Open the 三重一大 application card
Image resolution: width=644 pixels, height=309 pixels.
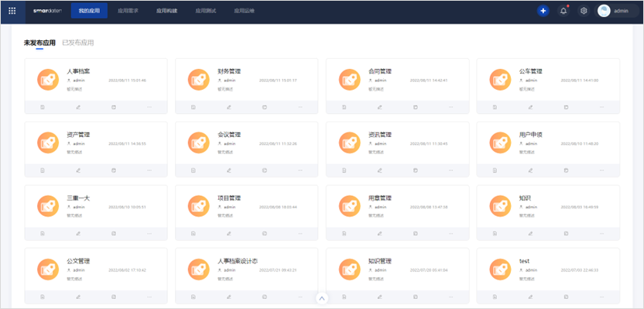(96, 213)
